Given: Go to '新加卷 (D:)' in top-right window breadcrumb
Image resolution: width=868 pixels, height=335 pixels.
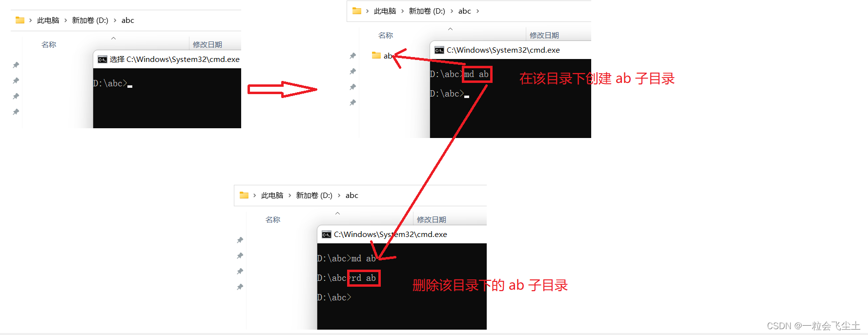Looking at the screenshot, I should 427,11.
